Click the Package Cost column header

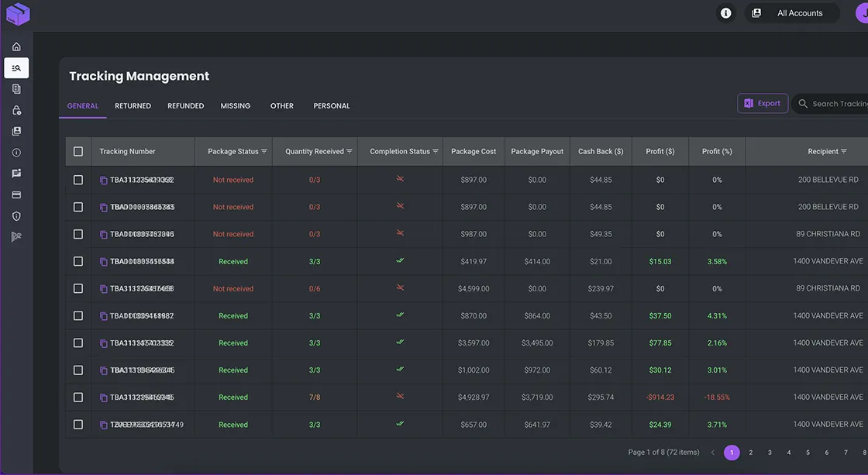tap(474, 152)
